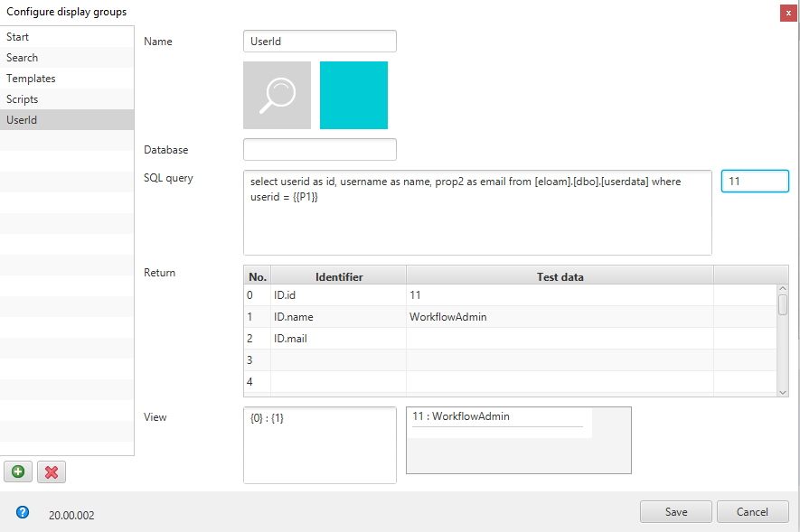Select the UserId group entry
The image size is (800, 532).
click(x=67, y=120)
